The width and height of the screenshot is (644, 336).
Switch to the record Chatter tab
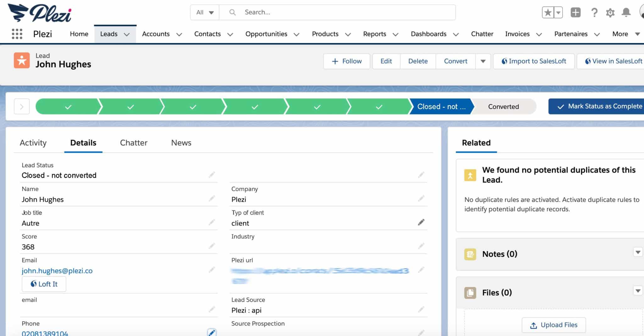(x=134, y=143)
